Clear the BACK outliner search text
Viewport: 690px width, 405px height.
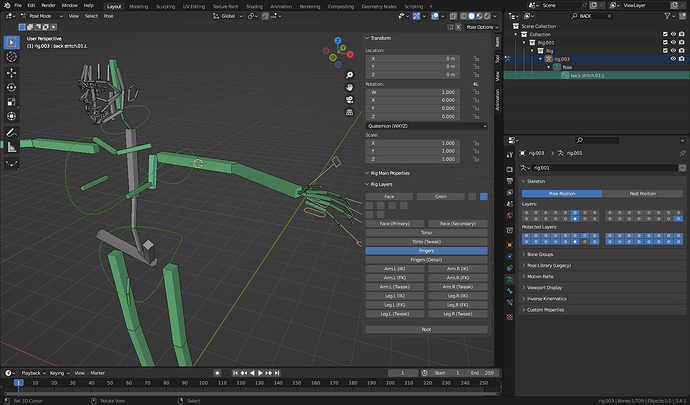tap(609, 16)
